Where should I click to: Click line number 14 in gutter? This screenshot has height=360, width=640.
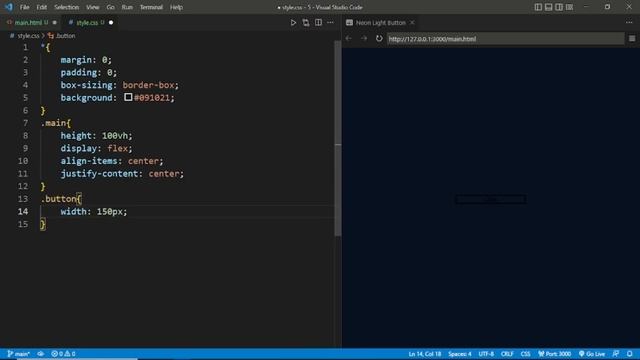23,211
